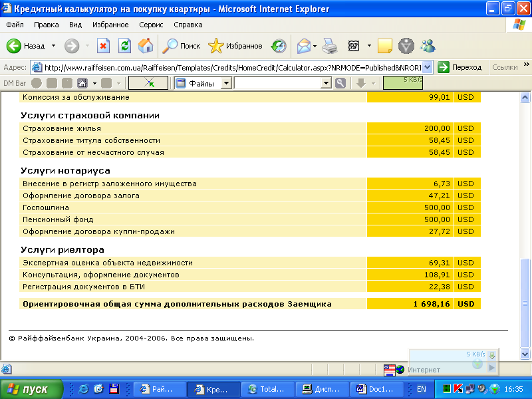Switch to Total Commander taskbar button

265,389
